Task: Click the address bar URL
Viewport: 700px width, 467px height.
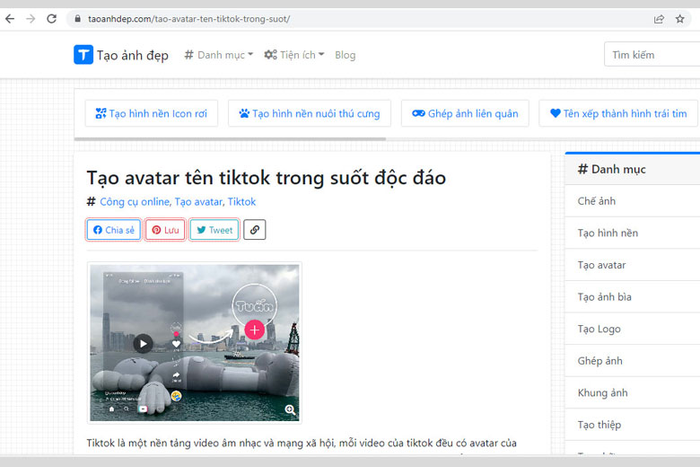Action: pyautogui.click(x=189, y=19)
